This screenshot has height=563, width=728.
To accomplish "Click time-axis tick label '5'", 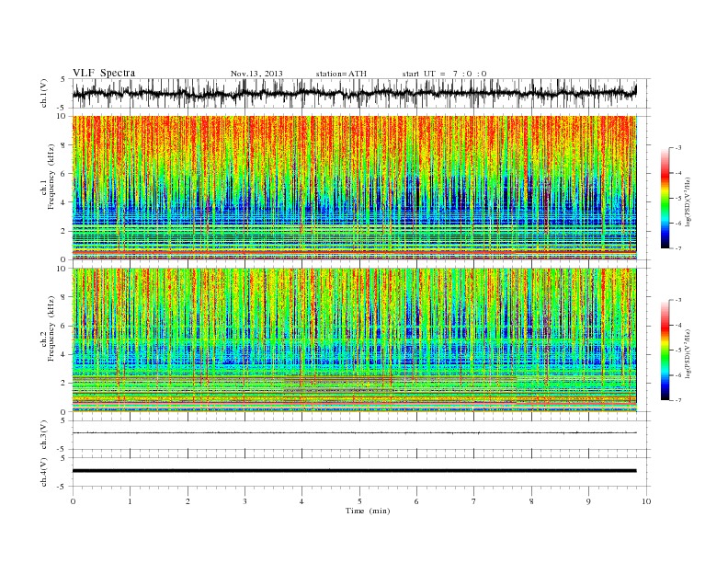I will click(x=359, y=501).
